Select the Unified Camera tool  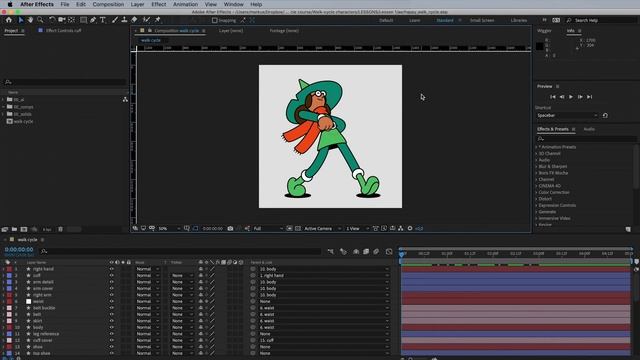point(62,20)
